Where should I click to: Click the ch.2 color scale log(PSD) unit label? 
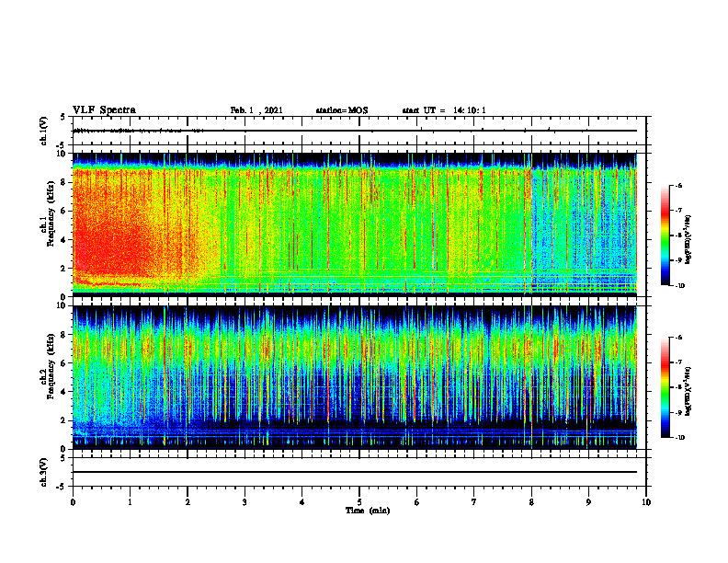(x=688, y=391)
